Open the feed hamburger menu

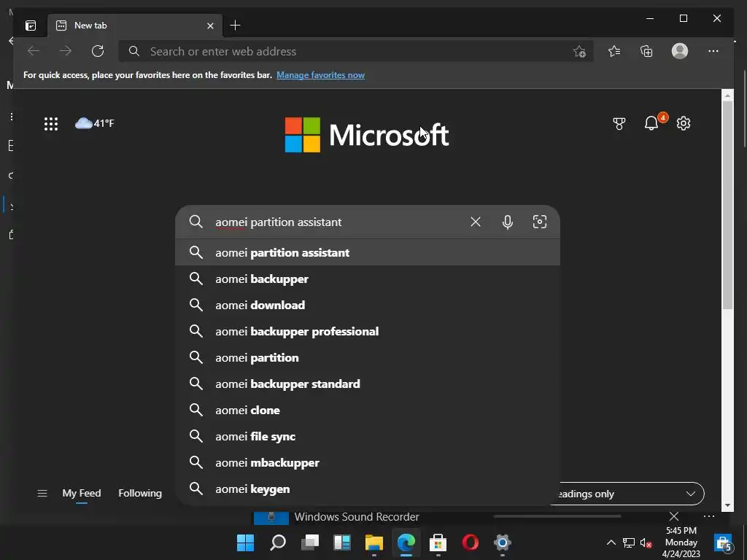(x=42, y=494)
